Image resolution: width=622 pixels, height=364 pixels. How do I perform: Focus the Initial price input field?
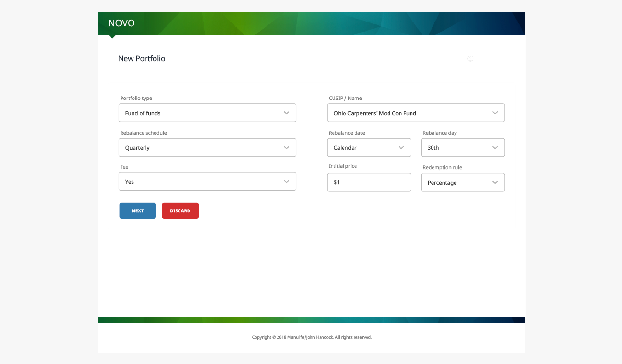tap(368, 182)
